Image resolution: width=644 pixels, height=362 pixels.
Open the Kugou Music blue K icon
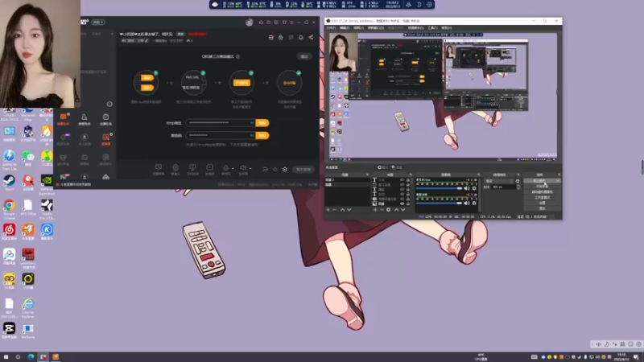(x=47, y=230)
